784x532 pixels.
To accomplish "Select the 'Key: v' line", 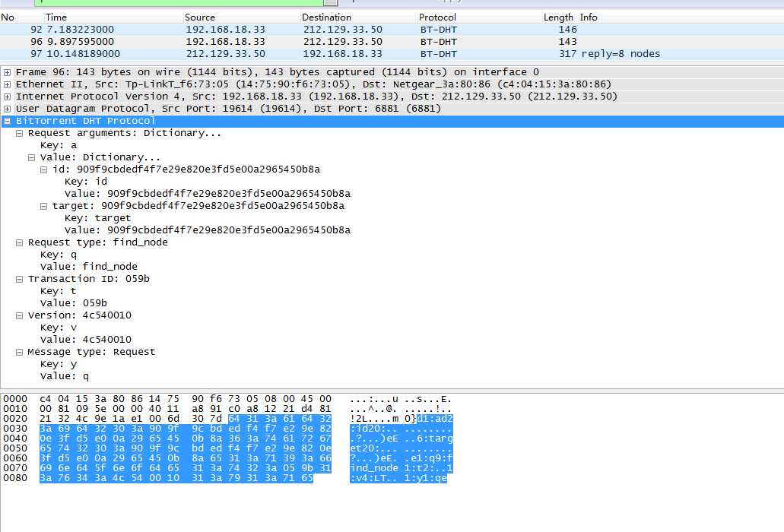I will coord(59,328).
